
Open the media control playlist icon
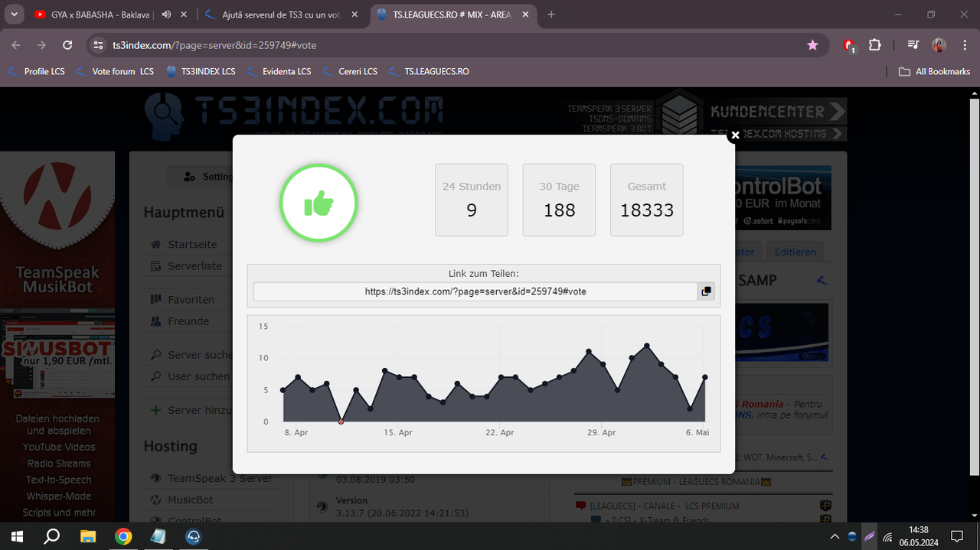click(x=913, y=45)
